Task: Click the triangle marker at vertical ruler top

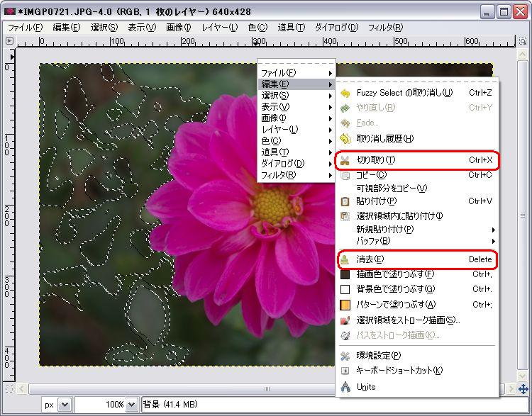Action: [x=12, y=57]
